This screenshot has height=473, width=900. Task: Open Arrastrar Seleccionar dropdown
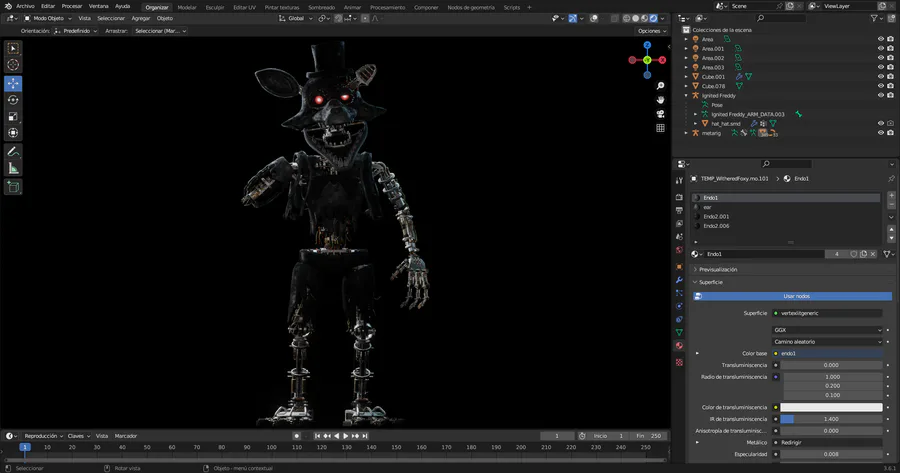coord(160,31)
